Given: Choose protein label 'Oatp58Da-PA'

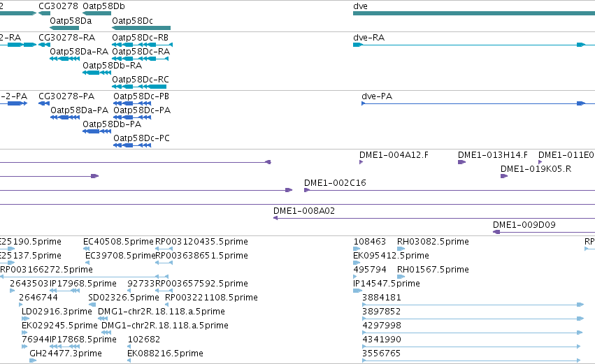Looking at the screenshot, I should pyautogui.click(x=79, y=110).
